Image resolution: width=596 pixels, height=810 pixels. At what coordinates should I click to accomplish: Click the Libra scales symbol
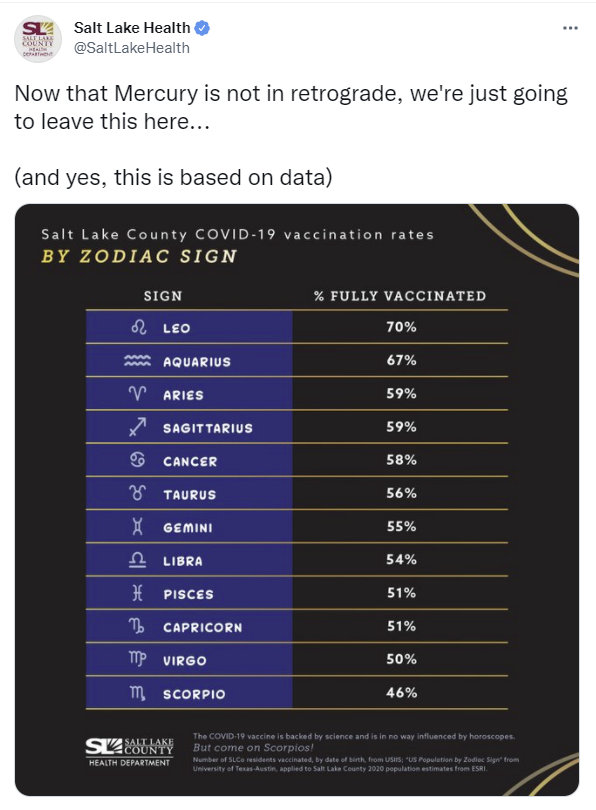[137, 559]
